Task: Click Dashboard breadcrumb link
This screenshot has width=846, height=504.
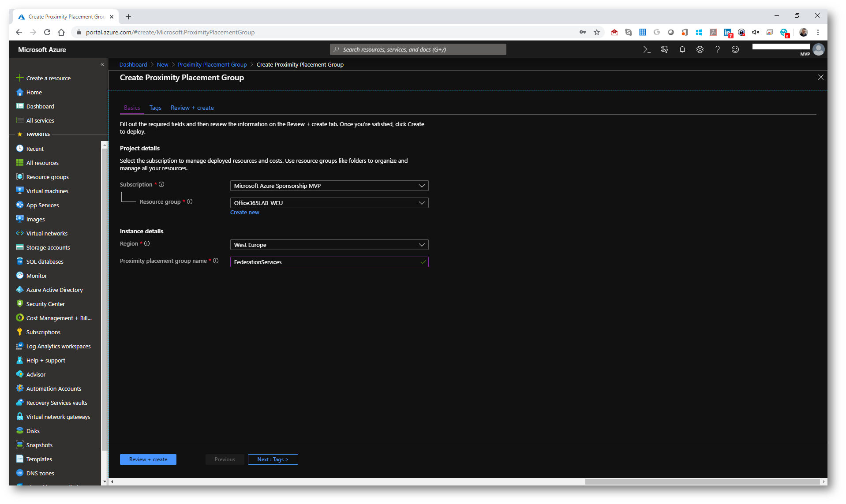Action: click(133, 64)
